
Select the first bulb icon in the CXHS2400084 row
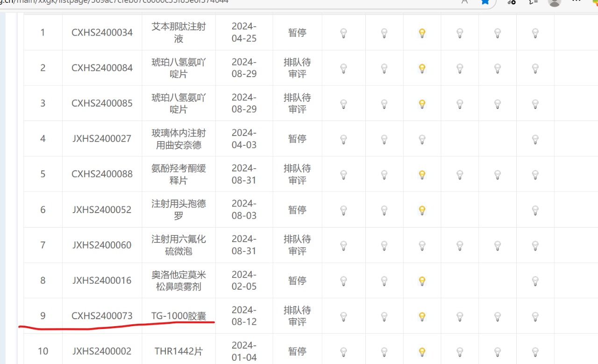[x=343, y=68]
